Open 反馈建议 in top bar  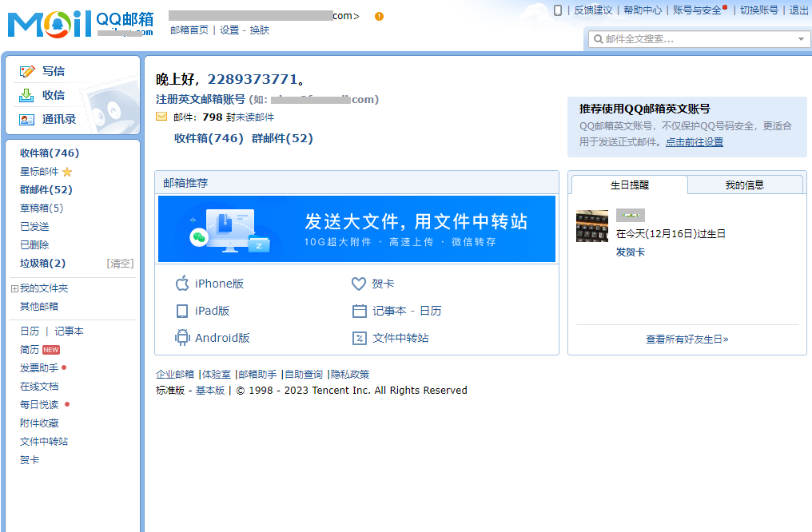594,10
